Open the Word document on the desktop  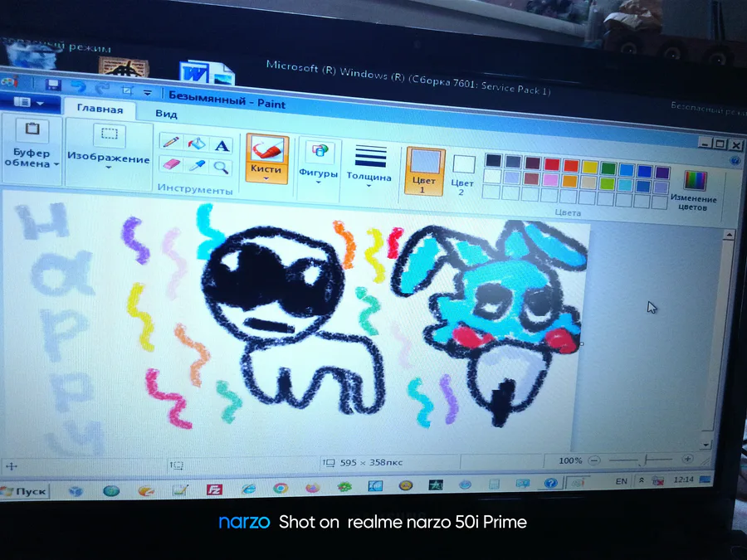coord(206,74)
